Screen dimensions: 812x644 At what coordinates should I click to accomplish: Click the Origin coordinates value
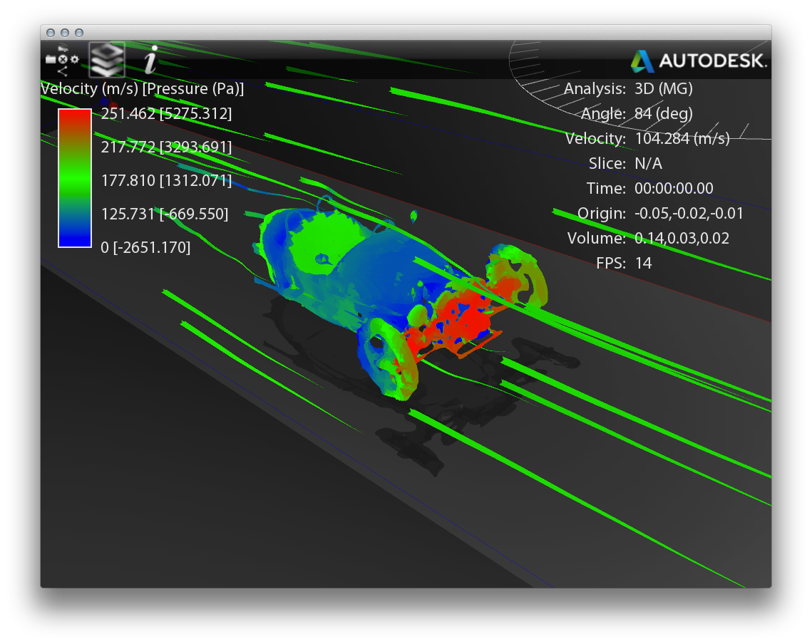[x=689, y=214]
